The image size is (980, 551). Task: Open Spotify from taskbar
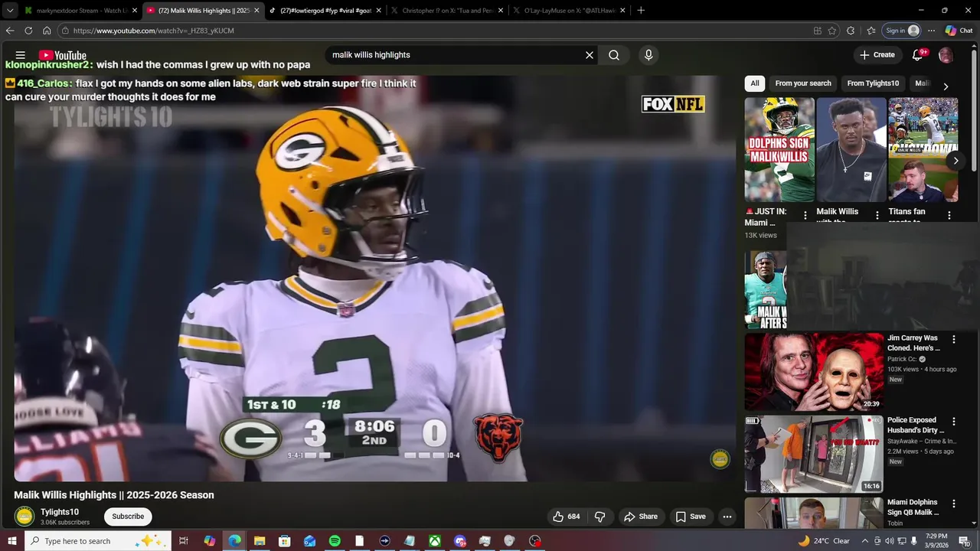[x=335, y=541]
